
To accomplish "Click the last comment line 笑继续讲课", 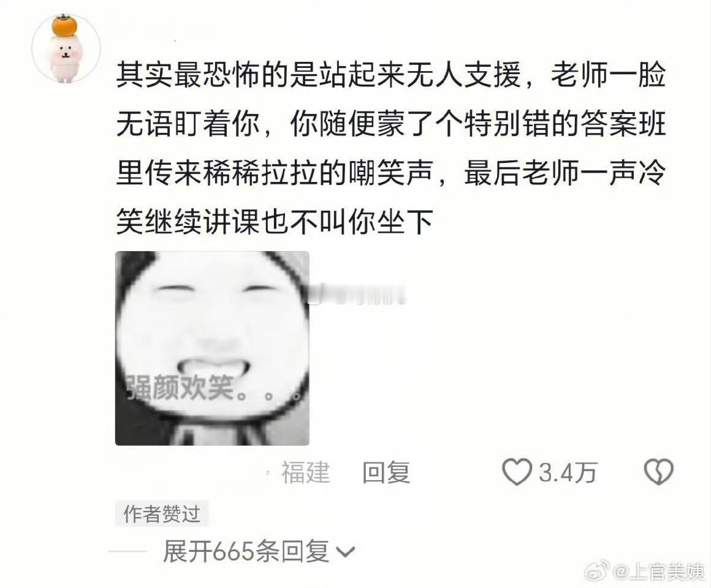I will [x=275, y=222].
